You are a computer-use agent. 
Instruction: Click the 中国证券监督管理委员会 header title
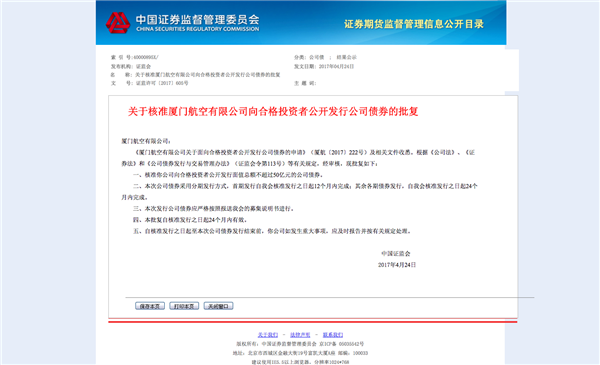pyautogui.click(x=197, y=20)
